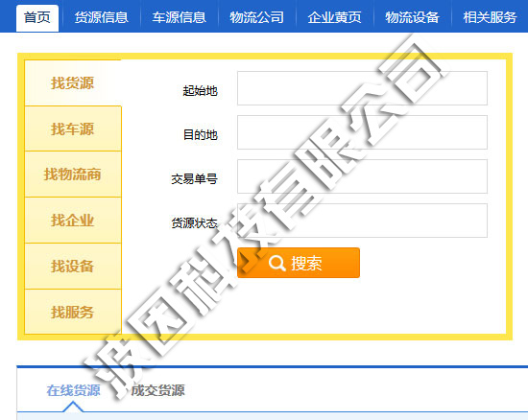528x420 pixels.
Task: Open 相关服务 in the navigation bar
Action: [490, 17]
